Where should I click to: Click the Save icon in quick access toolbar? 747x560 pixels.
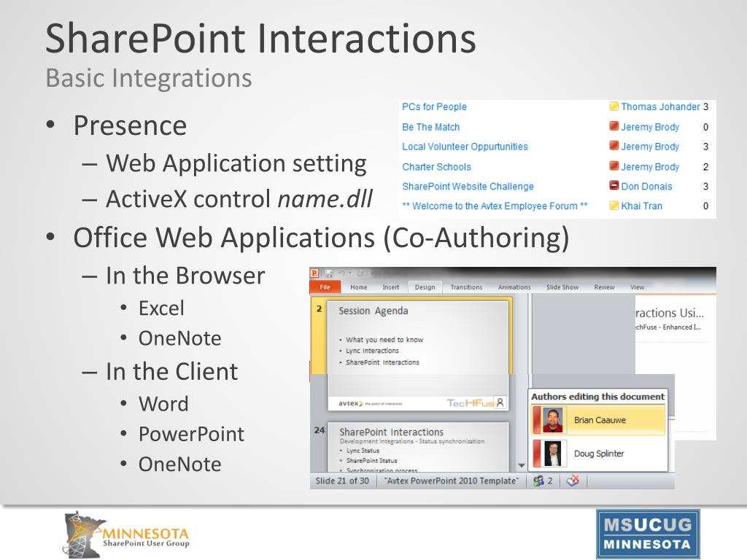pos(329,273)
